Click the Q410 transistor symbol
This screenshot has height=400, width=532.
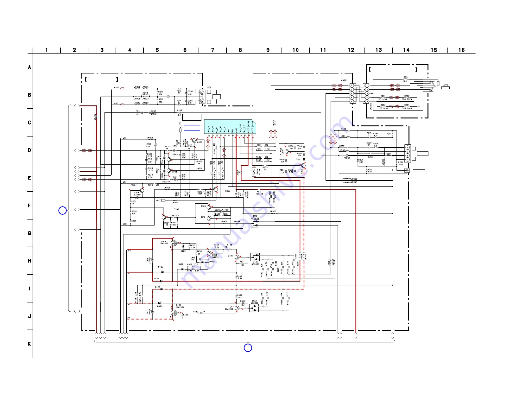[x=237, y=257]
